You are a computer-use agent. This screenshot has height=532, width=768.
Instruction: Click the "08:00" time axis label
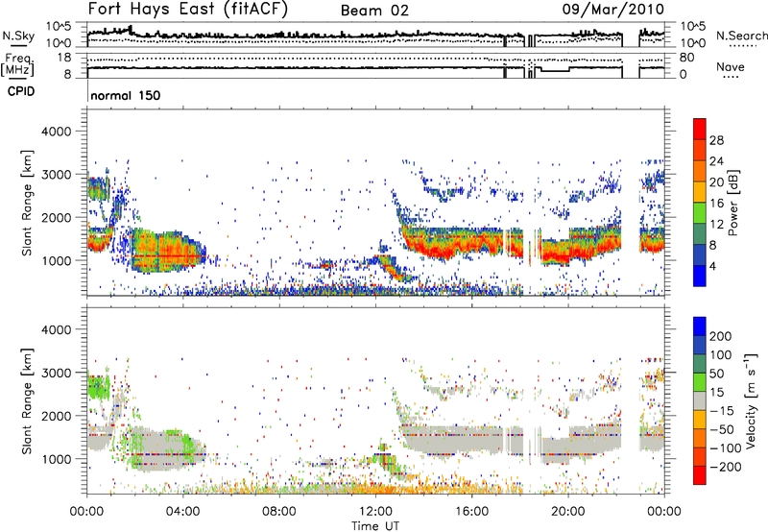(x=279, y=512)
